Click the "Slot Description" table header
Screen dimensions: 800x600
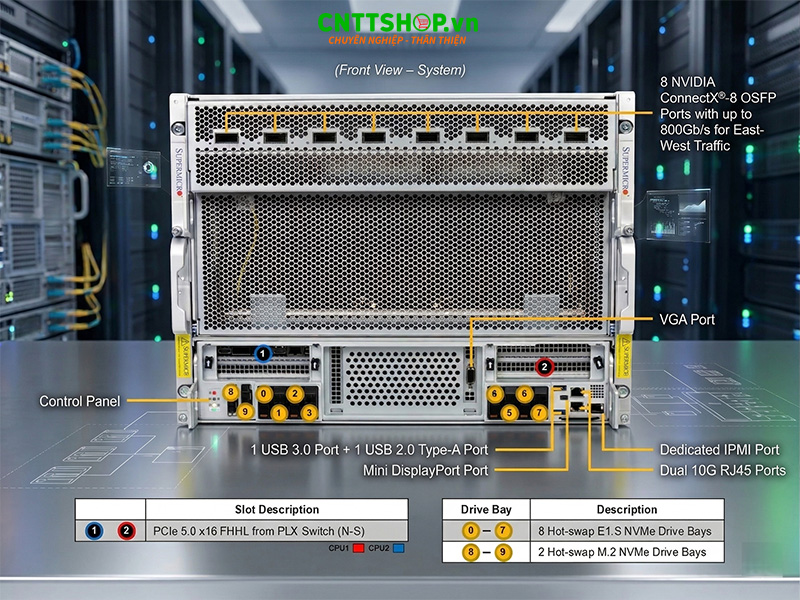[277, 510]
